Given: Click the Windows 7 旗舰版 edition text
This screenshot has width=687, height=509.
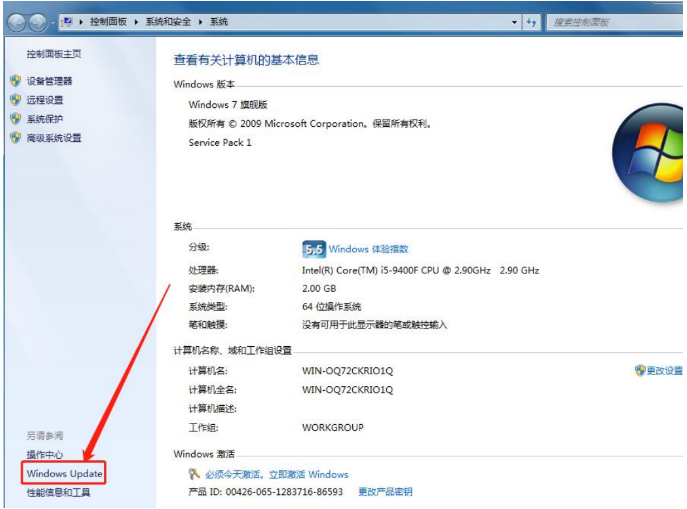Looking at the screenshot, I should pyautogui.click(x=228, y=104).
